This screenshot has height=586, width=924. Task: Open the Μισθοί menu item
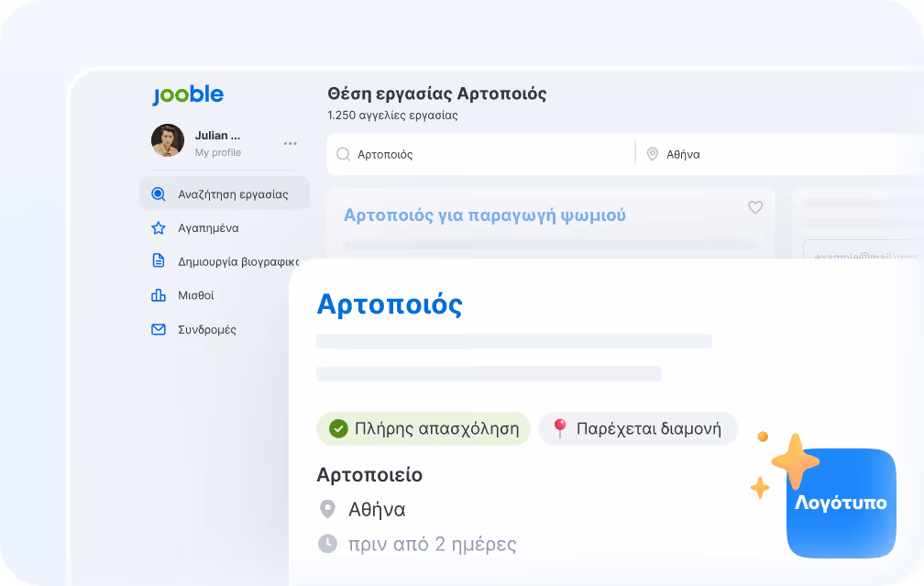[x=195, y=295]
